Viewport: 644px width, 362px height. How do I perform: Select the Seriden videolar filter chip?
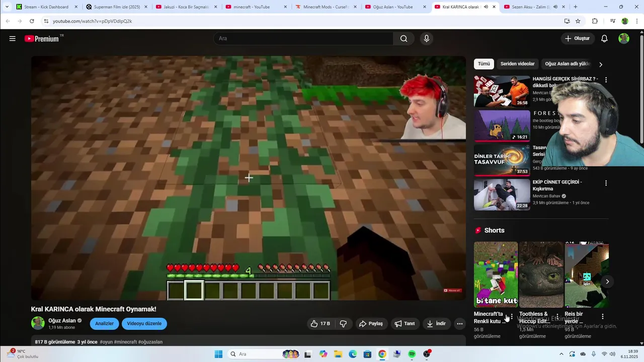(x=517, y=64)
